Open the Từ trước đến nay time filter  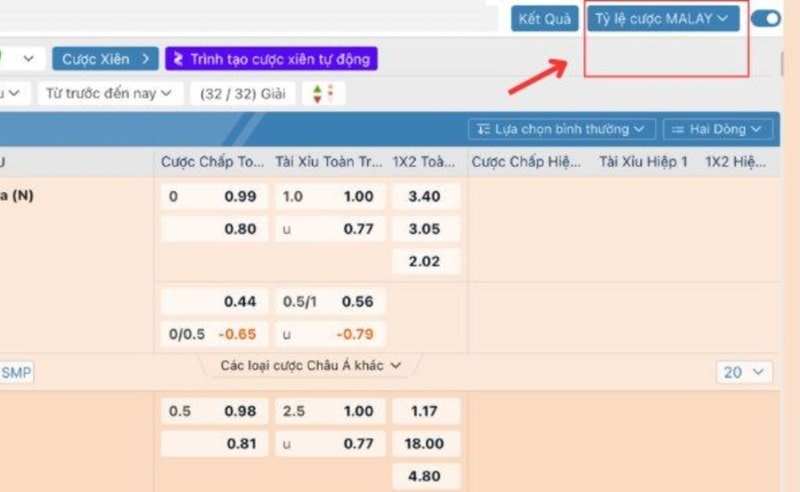110,93
